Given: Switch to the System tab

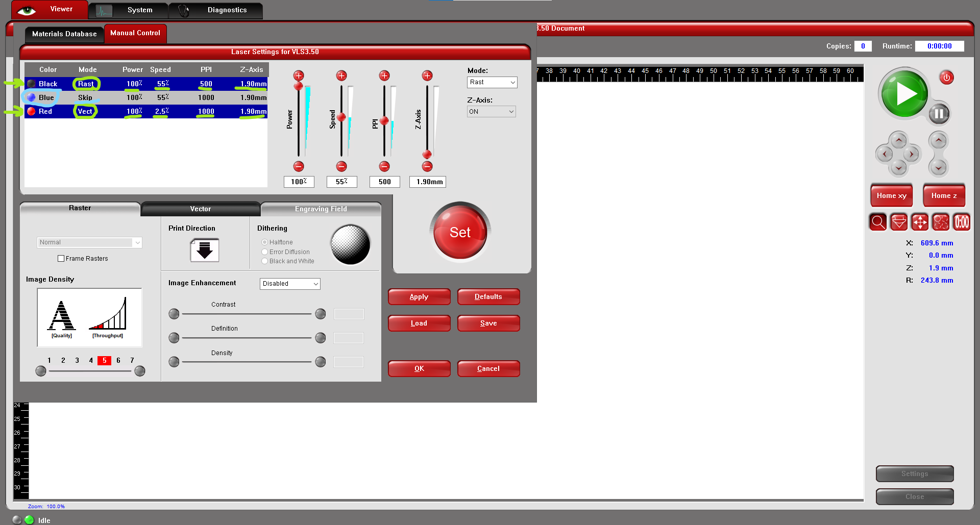Looking at the screenshot, I should (x=129, y=10).
